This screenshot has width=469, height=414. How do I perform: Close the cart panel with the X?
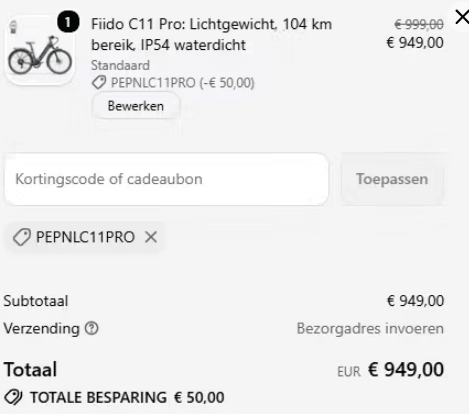click(462, 17)
